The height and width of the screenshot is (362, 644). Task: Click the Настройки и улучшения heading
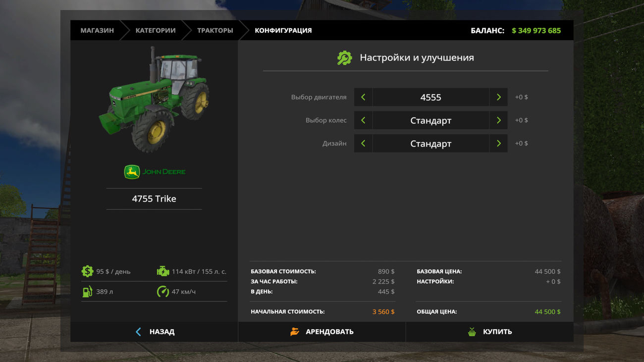417,57
